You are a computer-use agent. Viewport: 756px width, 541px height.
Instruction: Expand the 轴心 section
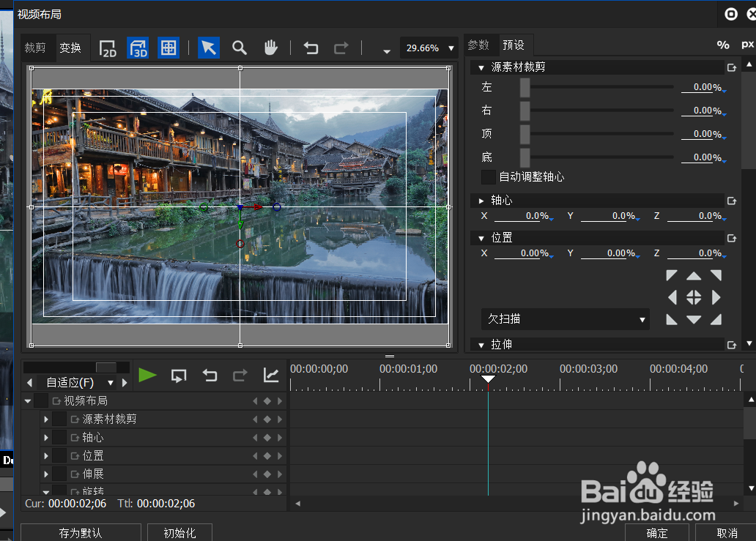pyautogui.click(x=481, y=201)
